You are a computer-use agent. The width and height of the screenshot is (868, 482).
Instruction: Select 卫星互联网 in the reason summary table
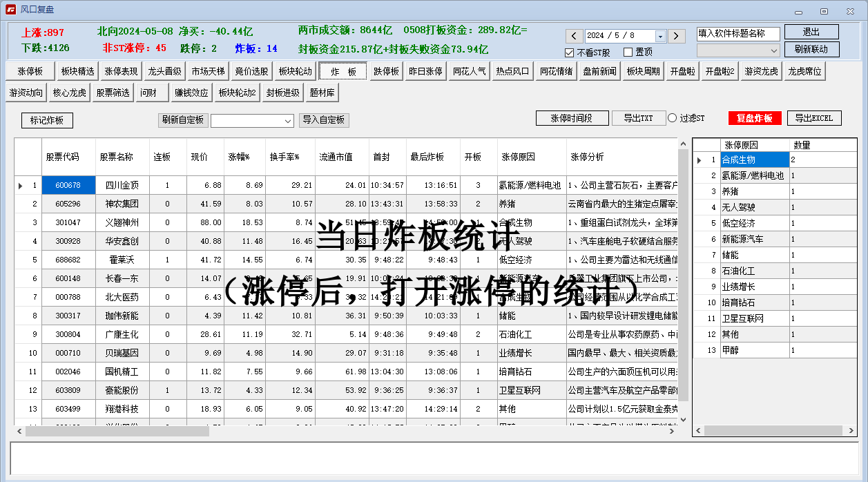point(754,318)
